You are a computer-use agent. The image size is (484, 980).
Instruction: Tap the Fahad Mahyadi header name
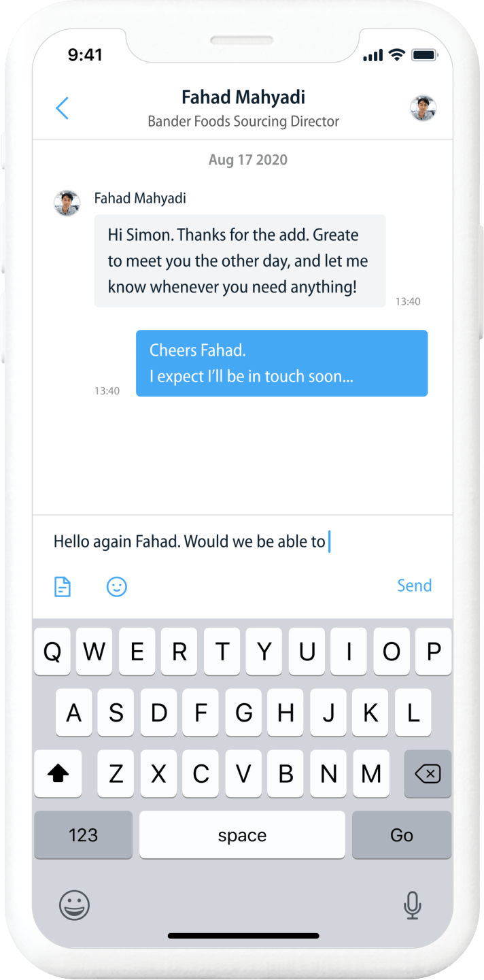click(x=243, y=97)
